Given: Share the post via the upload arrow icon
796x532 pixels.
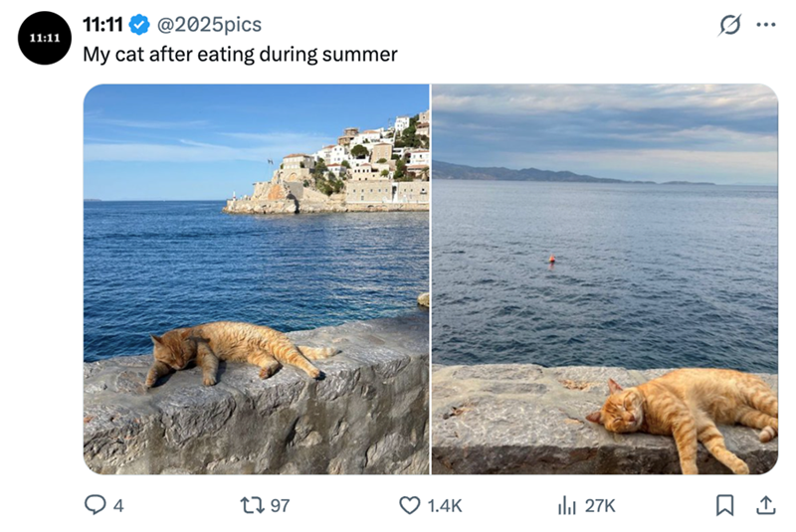Looking at the screenshot, I should point(765,505).
